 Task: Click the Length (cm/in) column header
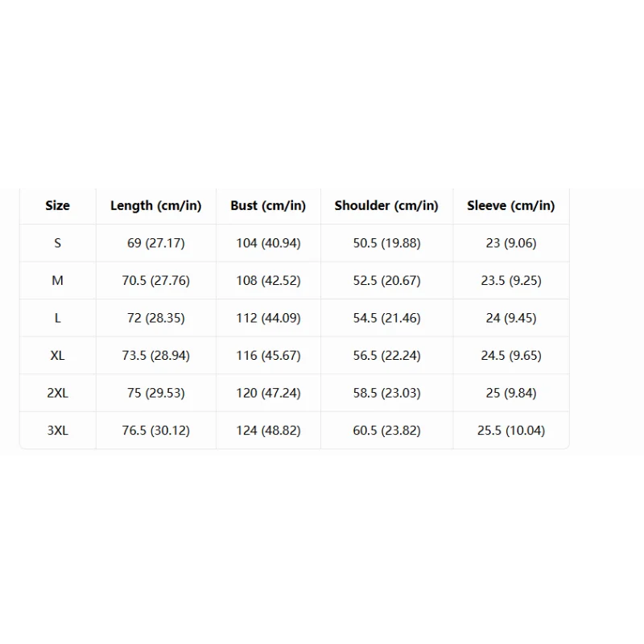click(x=156, y=205)
